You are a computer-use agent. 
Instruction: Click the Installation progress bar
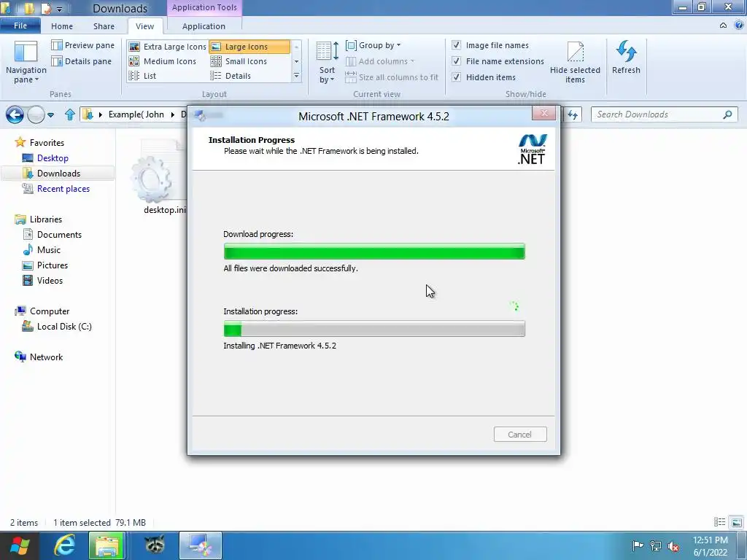374,329
